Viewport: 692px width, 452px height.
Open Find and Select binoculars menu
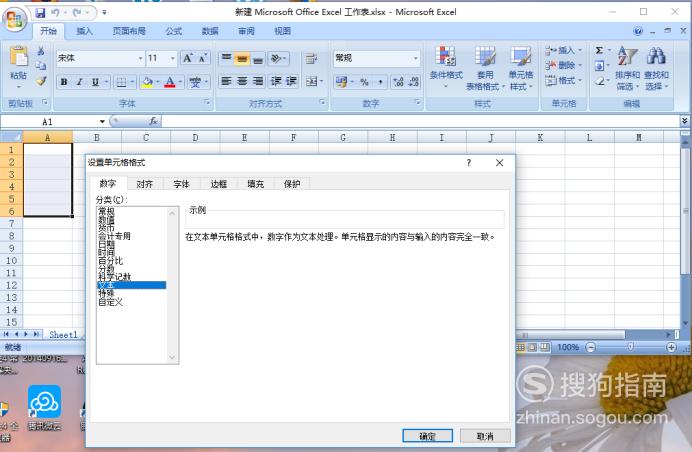tap(656, 68)
